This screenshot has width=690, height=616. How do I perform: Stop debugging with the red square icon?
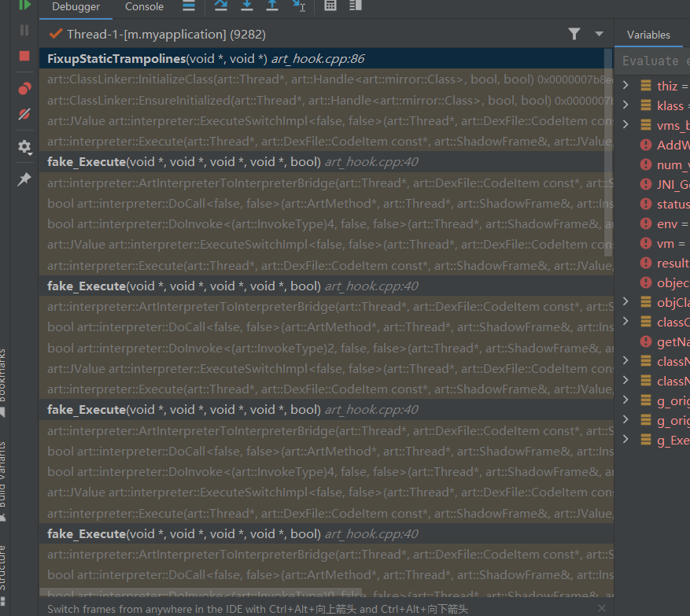click(24, 56)
